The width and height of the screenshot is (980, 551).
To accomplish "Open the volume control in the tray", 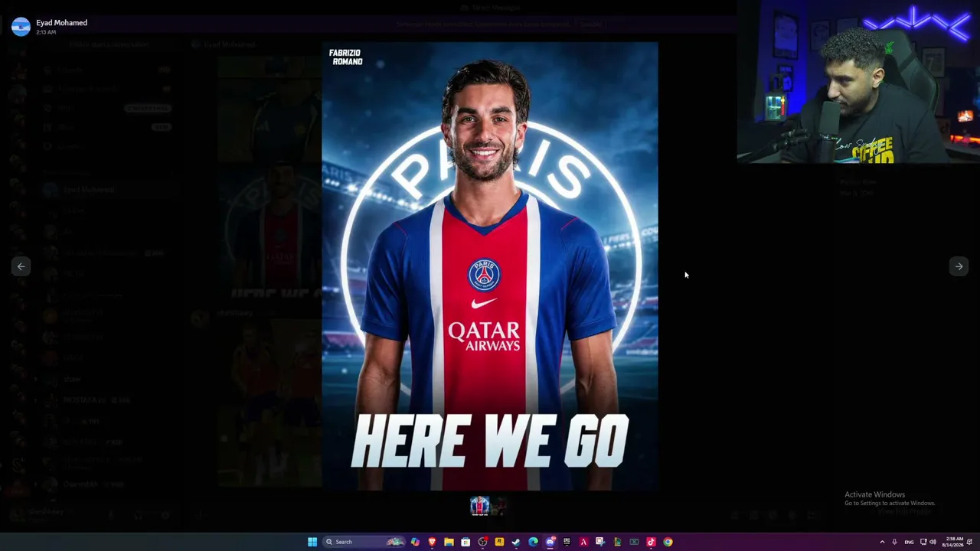I will pyautogui.click(x=933, y=542).
